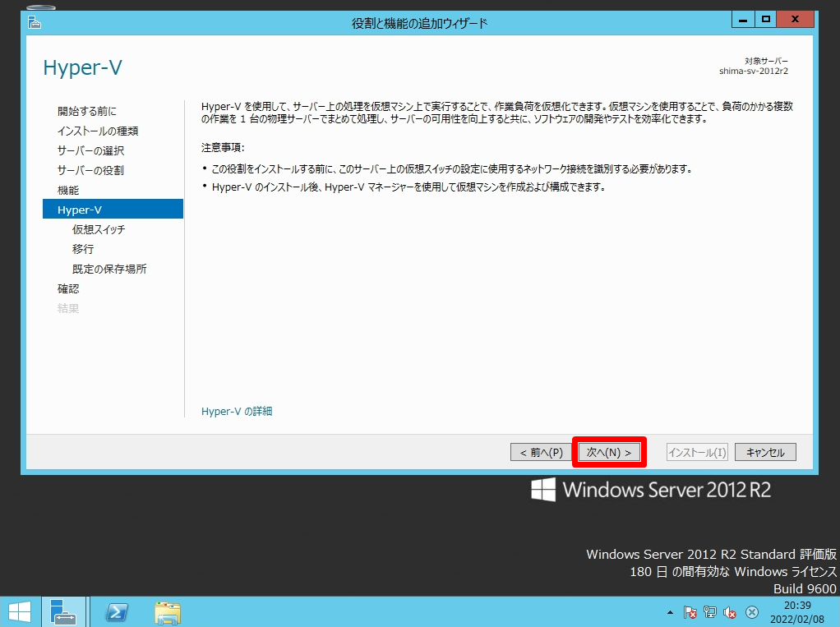Click the 次へ(N) next button

point(609,453)
